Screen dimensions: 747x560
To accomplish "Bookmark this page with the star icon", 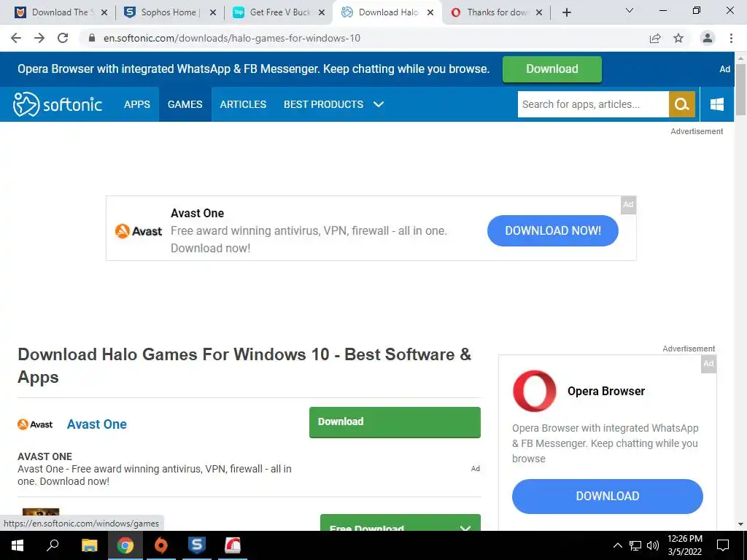I will [x=678, y=38].
